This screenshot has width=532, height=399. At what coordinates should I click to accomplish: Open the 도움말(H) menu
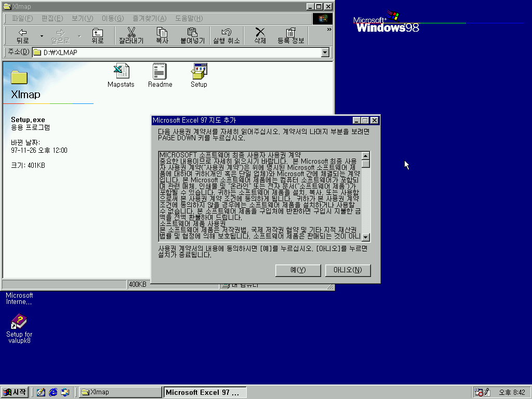[x=189, y=18]
